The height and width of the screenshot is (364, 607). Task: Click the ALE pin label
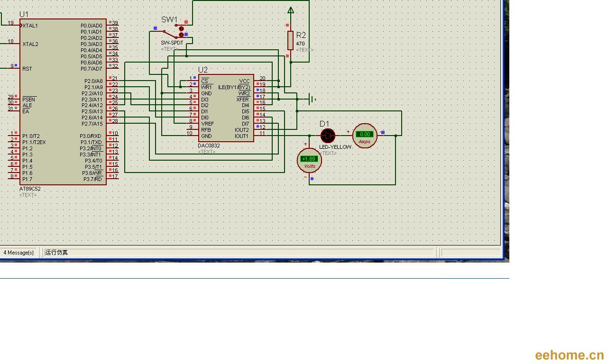point(27,106)
